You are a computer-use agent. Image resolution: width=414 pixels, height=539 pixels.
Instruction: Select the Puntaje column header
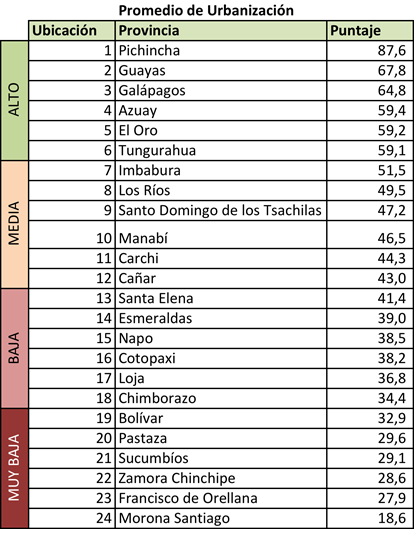click(370, 31)
